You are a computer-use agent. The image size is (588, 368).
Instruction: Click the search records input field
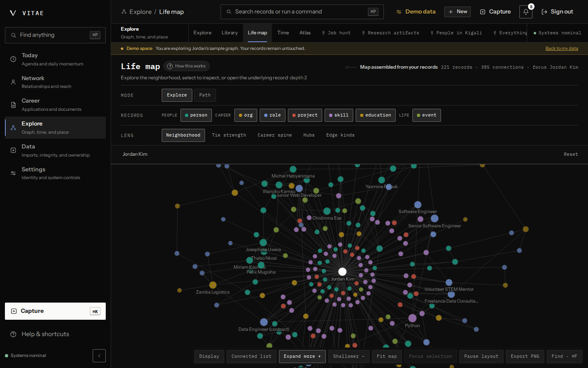(x=302, y=12)
